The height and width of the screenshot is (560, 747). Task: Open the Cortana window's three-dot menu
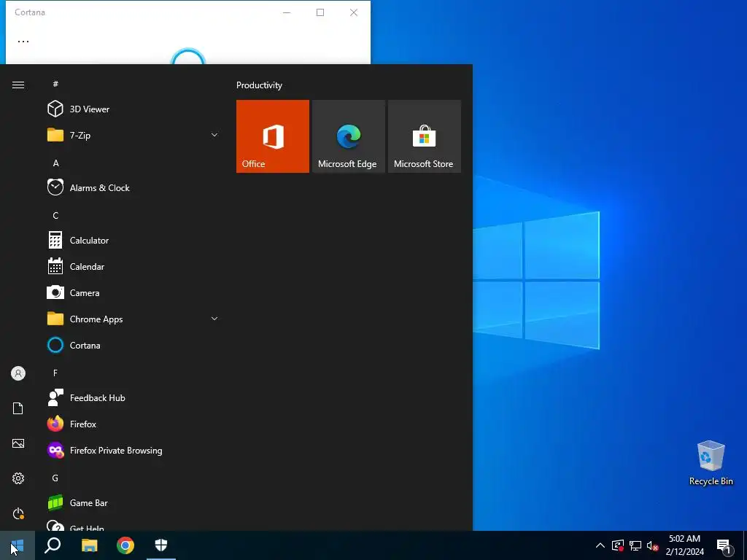(23, 42)
